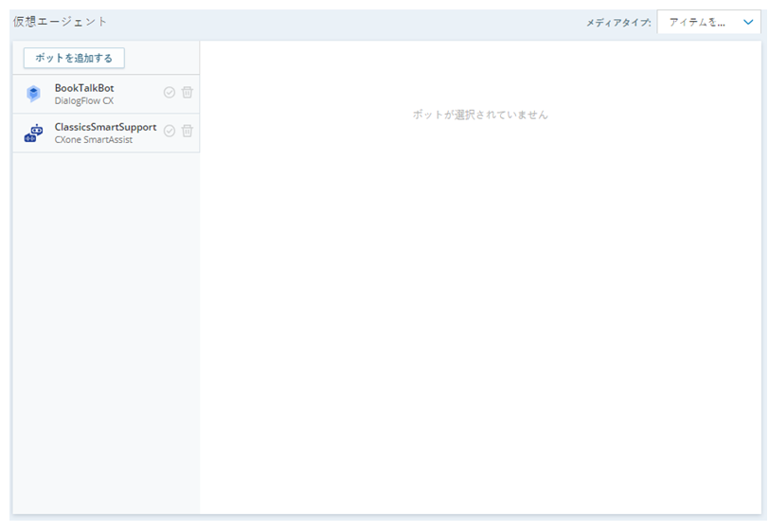
Task: Click the chevron arrow of media type dropdown
Action: (x=748, y=22)
